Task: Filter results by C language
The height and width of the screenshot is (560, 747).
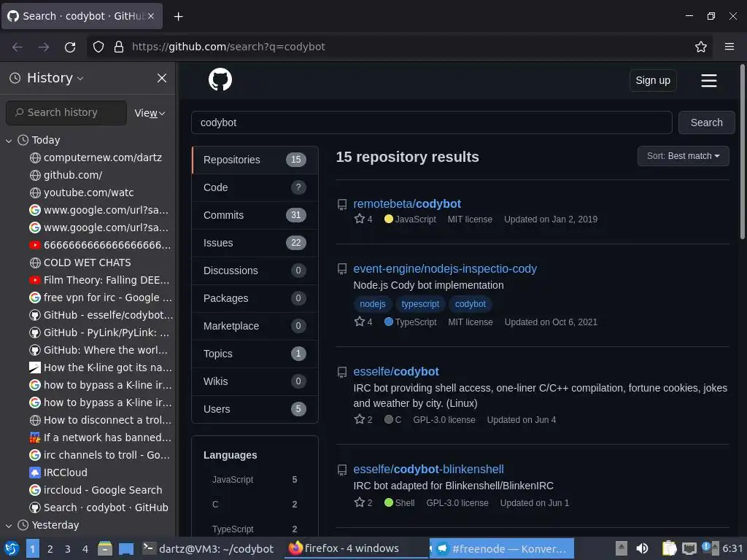Action: click(255, 505)
